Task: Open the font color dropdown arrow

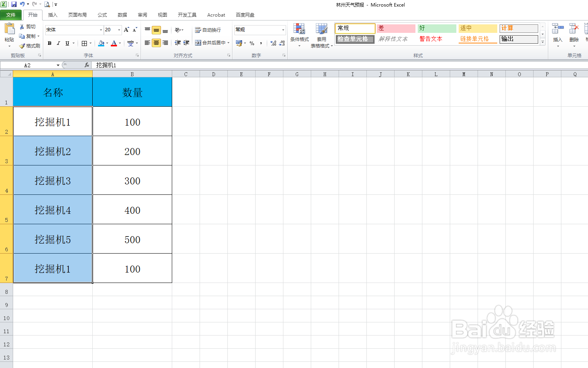Action: click(x=120, y=43)
